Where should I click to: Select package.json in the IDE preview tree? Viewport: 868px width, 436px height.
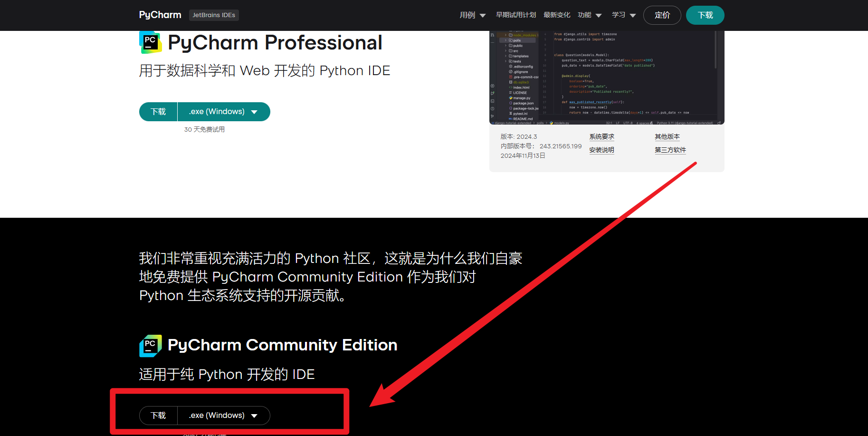coord(521,103)
